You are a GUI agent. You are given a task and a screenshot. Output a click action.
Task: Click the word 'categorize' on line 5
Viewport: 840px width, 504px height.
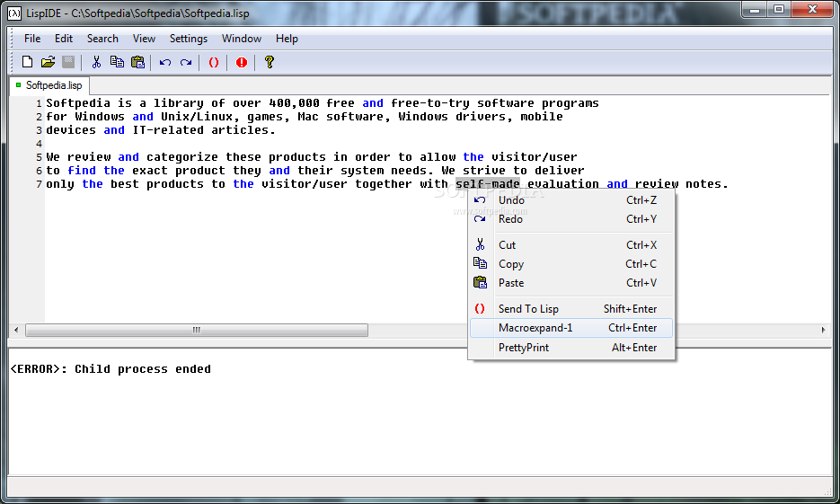click(x=182, y=157)
